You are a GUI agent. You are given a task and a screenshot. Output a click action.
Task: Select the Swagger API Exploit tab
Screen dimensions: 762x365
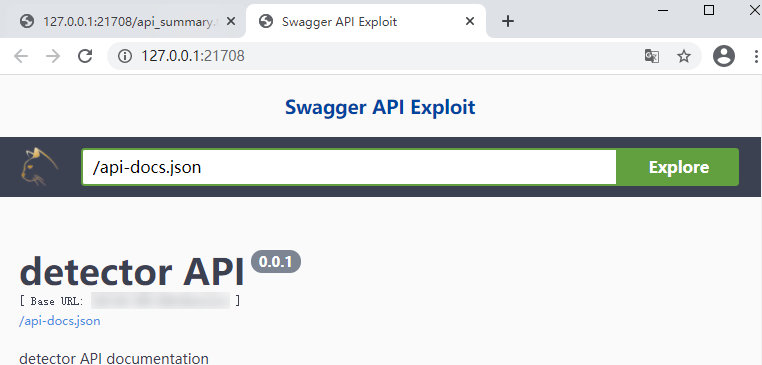tap(365, 21)
